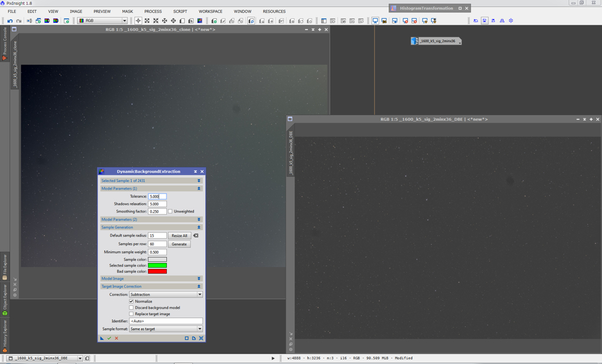Screen dimensions: 602x364
Task: Click the Generate samples button
Action: click(x=179, y=244)
